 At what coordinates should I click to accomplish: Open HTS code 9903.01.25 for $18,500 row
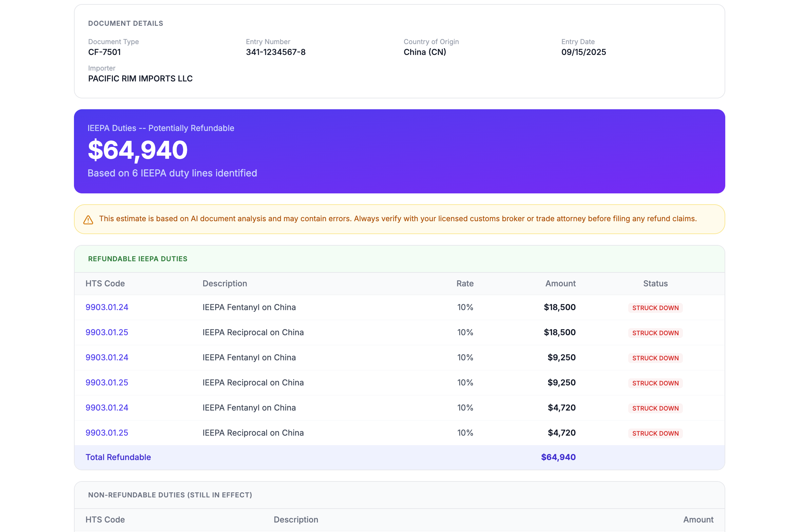[107, 332]
